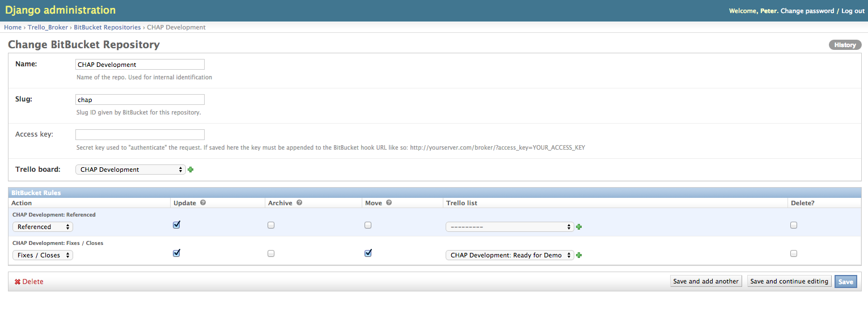The height and width of the screenshot is (326, 868).
Task: Uncheck Update for the Fixes / Closes rule
Action: pyautogui.click(x=176, y=253)
